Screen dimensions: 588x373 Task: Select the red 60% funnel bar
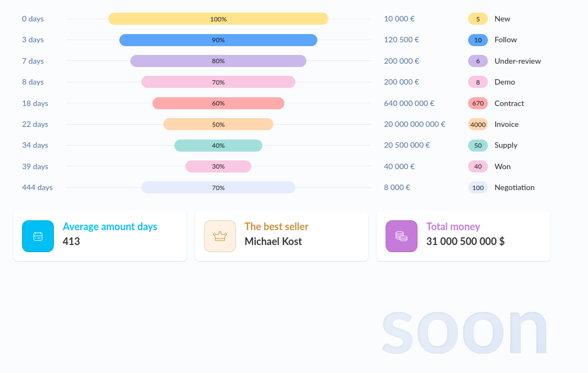(218, 103)
